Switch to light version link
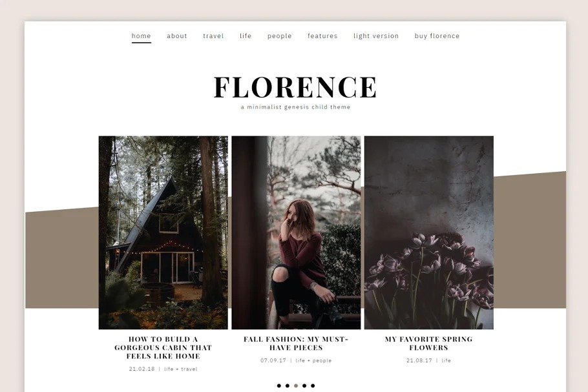Image resolution: width=588 pixels, height=392 pixels. click(x=376, y=36)
